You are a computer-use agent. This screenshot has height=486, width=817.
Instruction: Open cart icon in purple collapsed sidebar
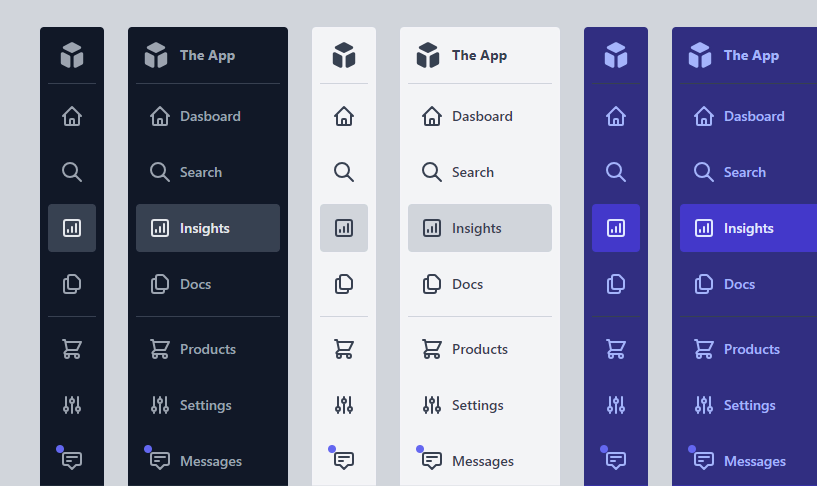coord(616,349)
